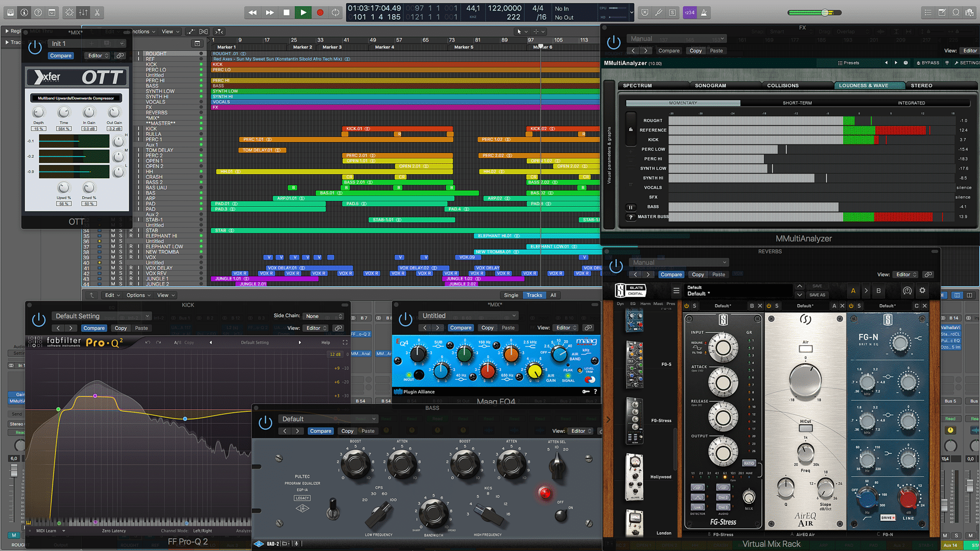Open the Editors scissors icon

tap(97, 12)
